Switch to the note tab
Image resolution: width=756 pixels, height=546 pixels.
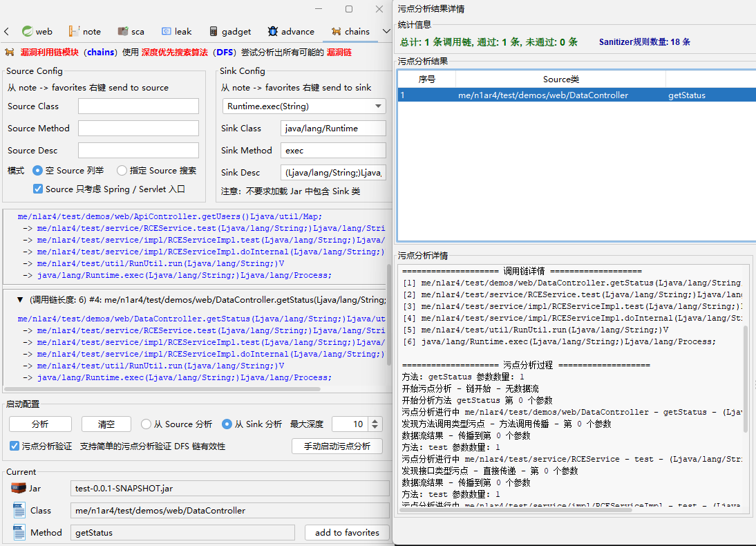click(85, 31)
